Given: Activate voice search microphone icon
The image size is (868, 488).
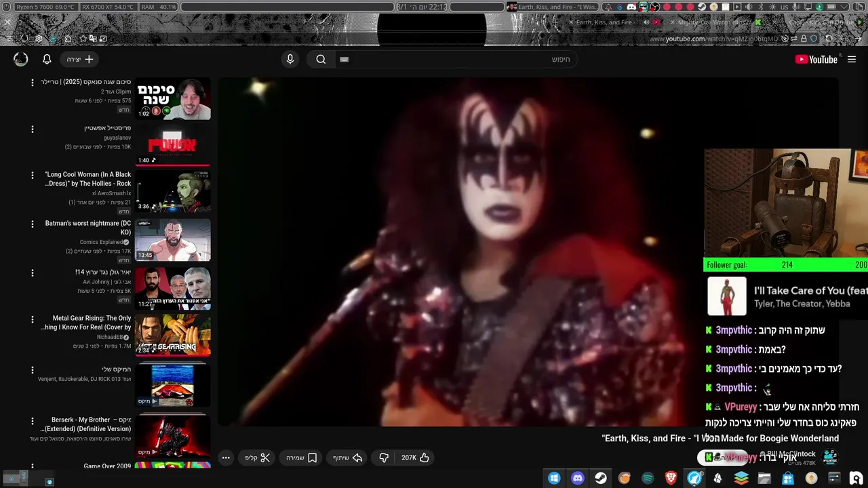Looking at the screenshot, I should (x=290, y=59).
